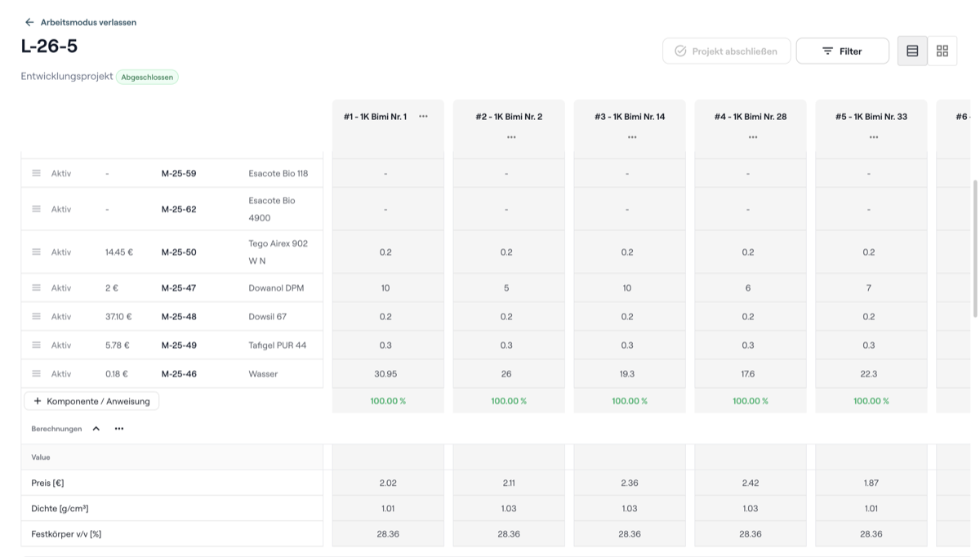Image resolution: width=980 pixels, height=557 pixels.
Task: Click drag handle icon of Wasser row
Action: 36,373
